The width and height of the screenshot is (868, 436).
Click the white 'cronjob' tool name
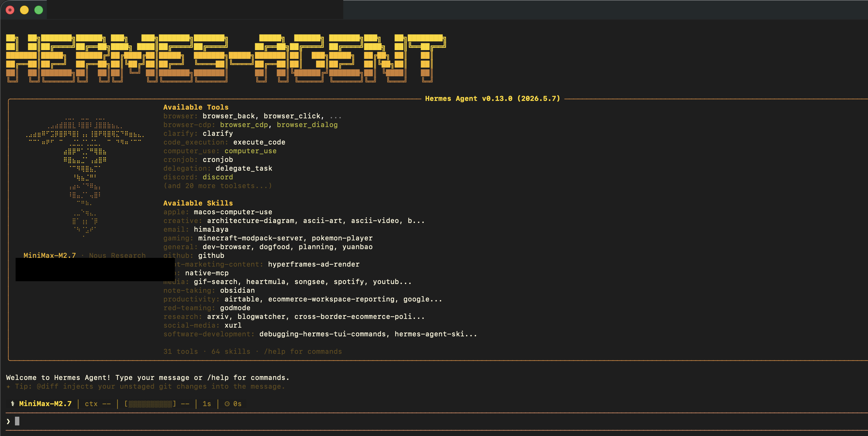(218, 159)
